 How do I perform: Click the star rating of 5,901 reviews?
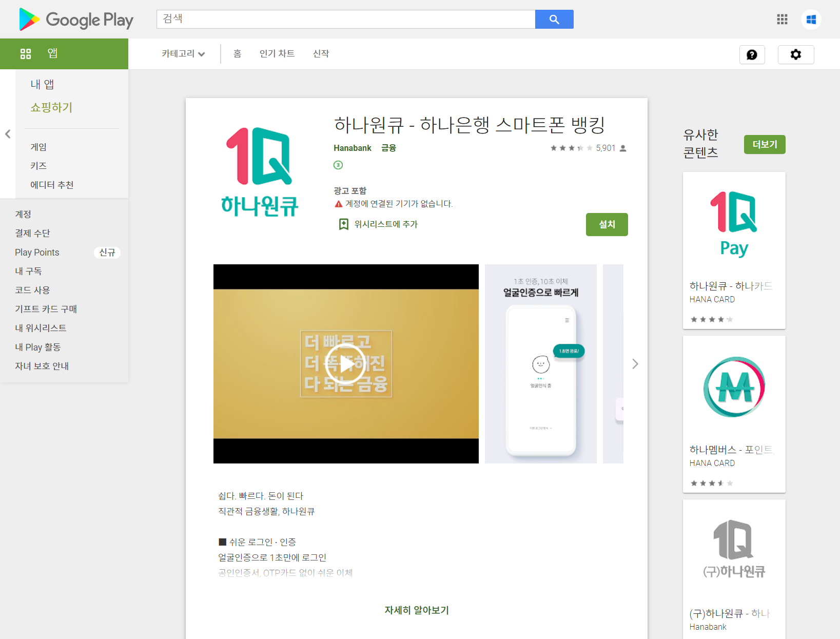(571, 148)
